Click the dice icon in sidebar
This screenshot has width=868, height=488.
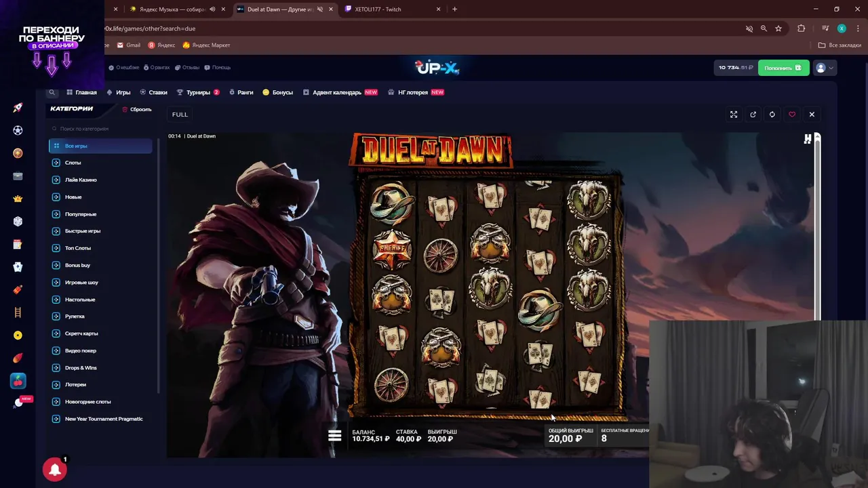18,222
